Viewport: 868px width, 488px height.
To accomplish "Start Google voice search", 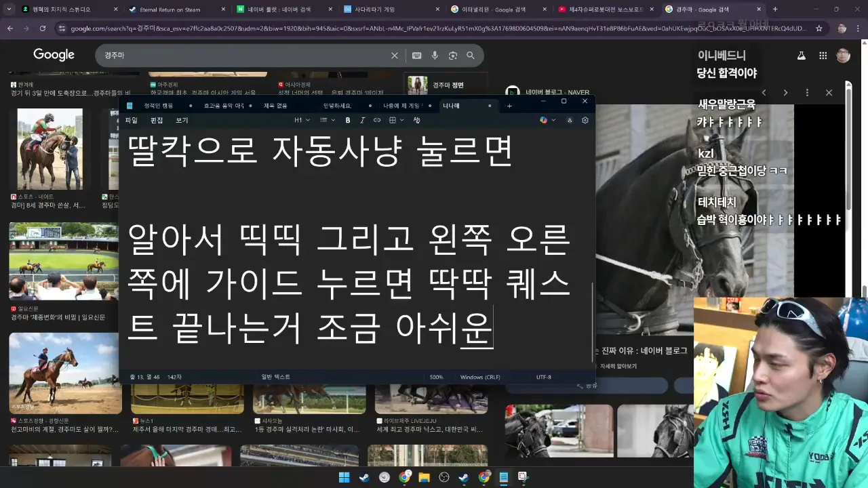I will point(435,56).
